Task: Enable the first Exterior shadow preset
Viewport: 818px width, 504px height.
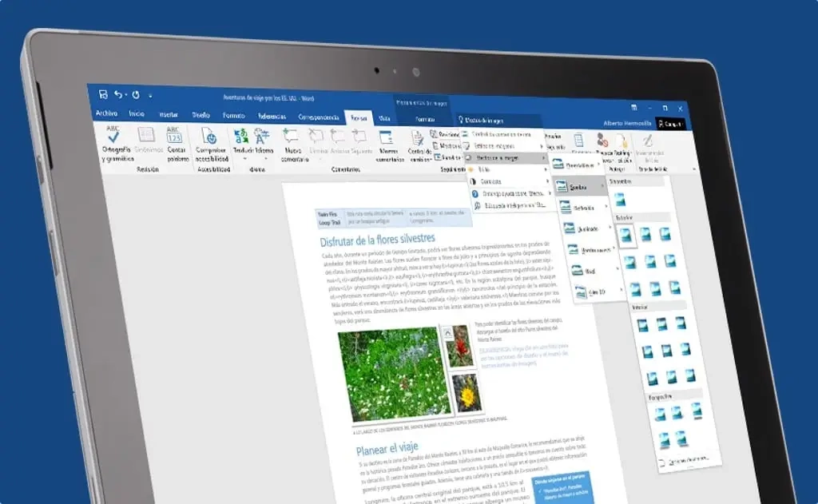Action: tap(625, 233)
